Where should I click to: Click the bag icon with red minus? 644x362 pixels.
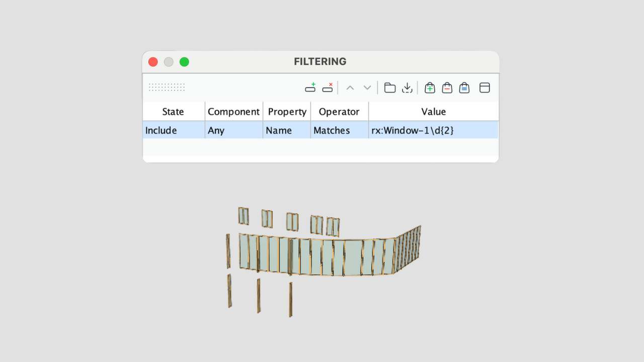(447, 88)
